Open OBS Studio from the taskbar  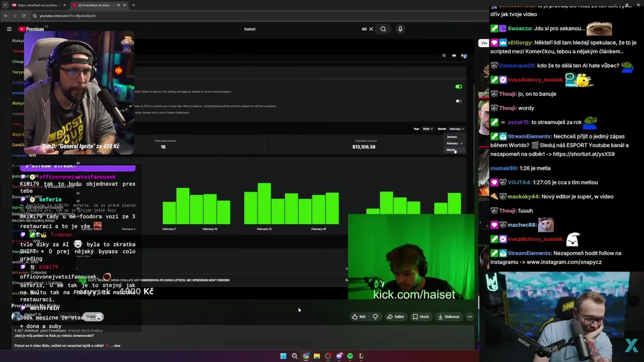point(328,356)
